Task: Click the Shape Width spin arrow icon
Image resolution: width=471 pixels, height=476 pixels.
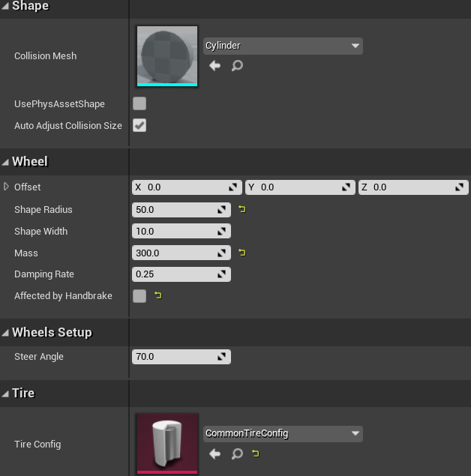Action: click(x=222, y=232)
